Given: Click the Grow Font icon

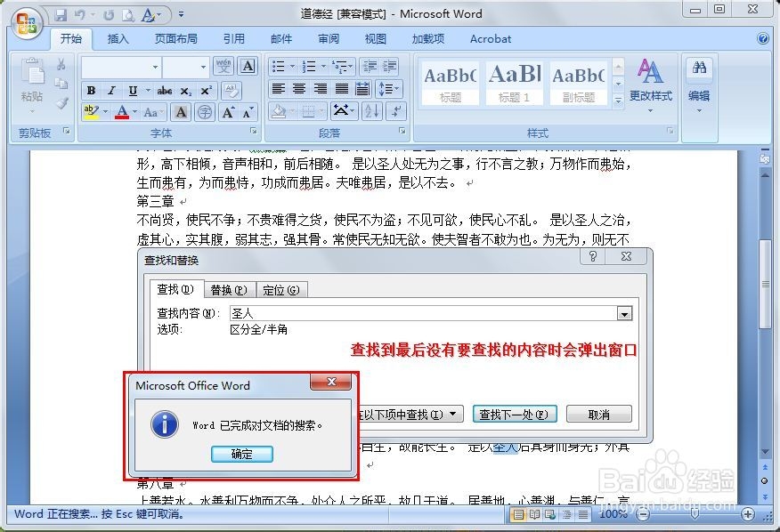Looking at the screenshot, I should point(228,112).
